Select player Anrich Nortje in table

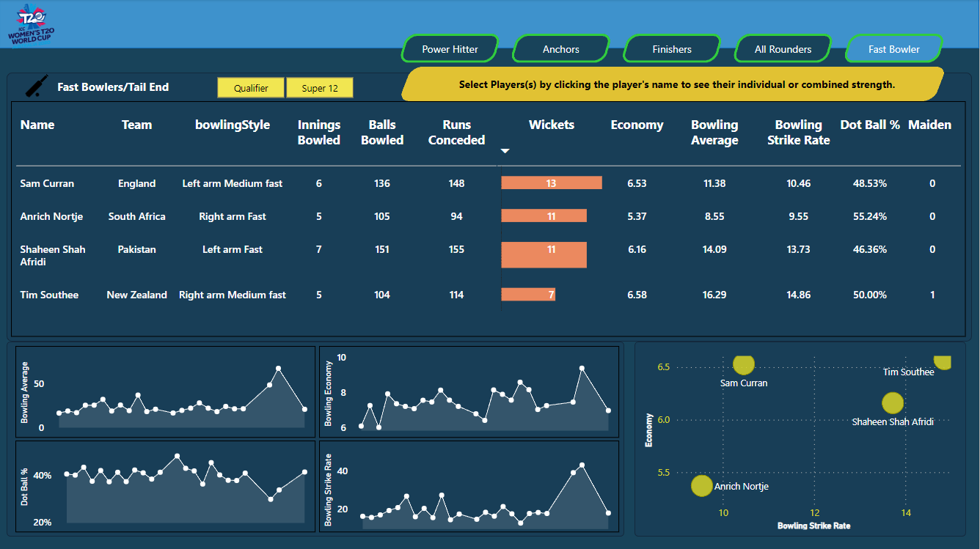51,216
